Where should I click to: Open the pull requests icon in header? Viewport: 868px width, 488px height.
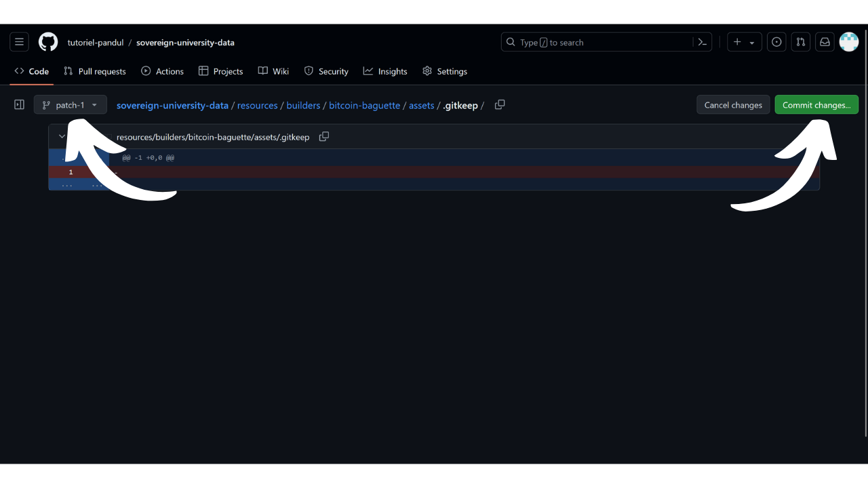pyautogui.click(x=801, y=42)
